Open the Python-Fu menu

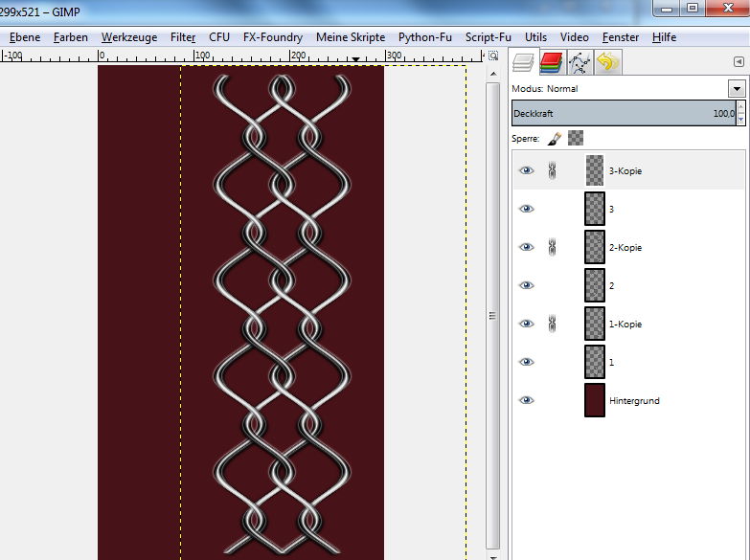click(x=425, y=37)
